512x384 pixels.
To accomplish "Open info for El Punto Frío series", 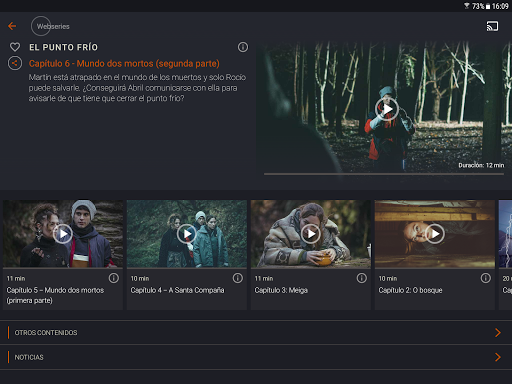I will [x=243, y=47].
